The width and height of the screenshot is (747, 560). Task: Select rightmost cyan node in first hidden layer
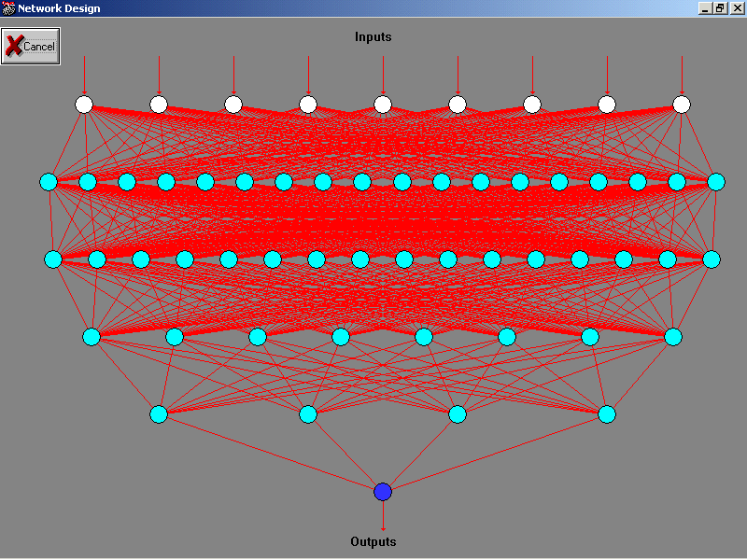(716, 182)
